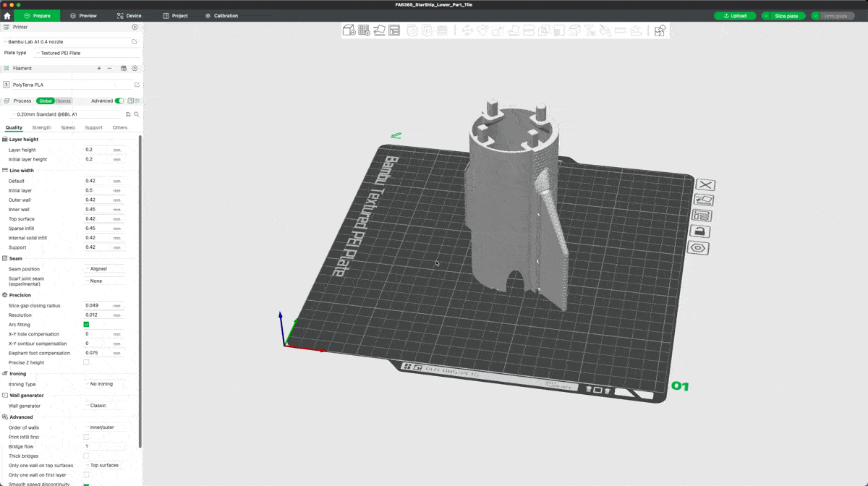
Task: Open the Assembly view icon in toolbar
Action: [x=660, y=30]
